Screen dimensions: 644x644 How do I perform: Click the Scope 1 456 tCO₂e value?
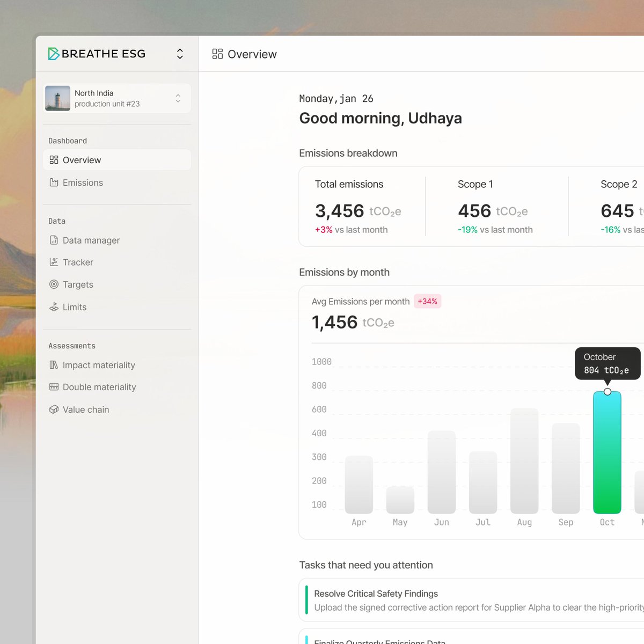pos(493,211)
